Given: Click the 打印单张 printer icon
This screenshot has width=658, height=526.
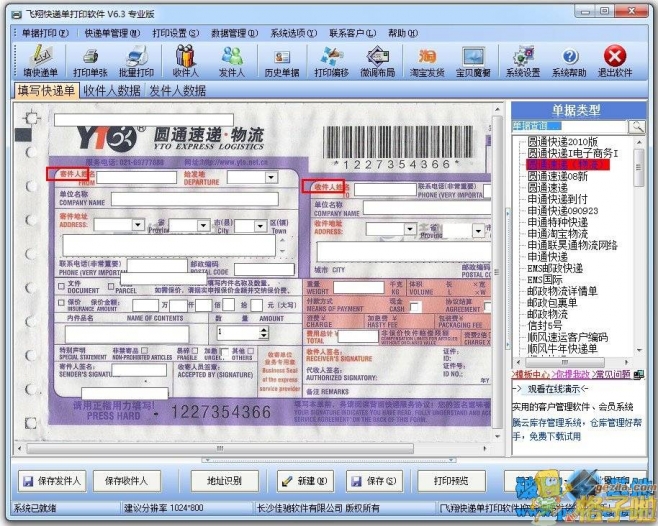Looking at the screenshot, I should (90, 61).
